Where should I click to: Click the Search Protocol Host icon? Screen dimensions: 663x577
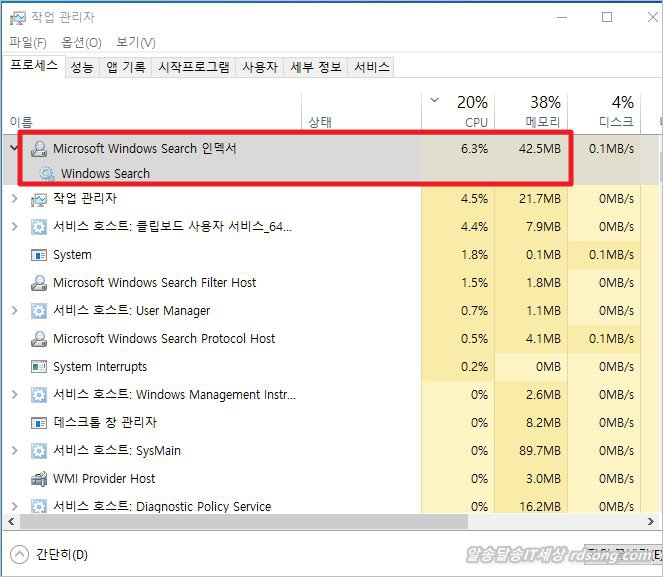pyautogui.click(x=39, y=339)
